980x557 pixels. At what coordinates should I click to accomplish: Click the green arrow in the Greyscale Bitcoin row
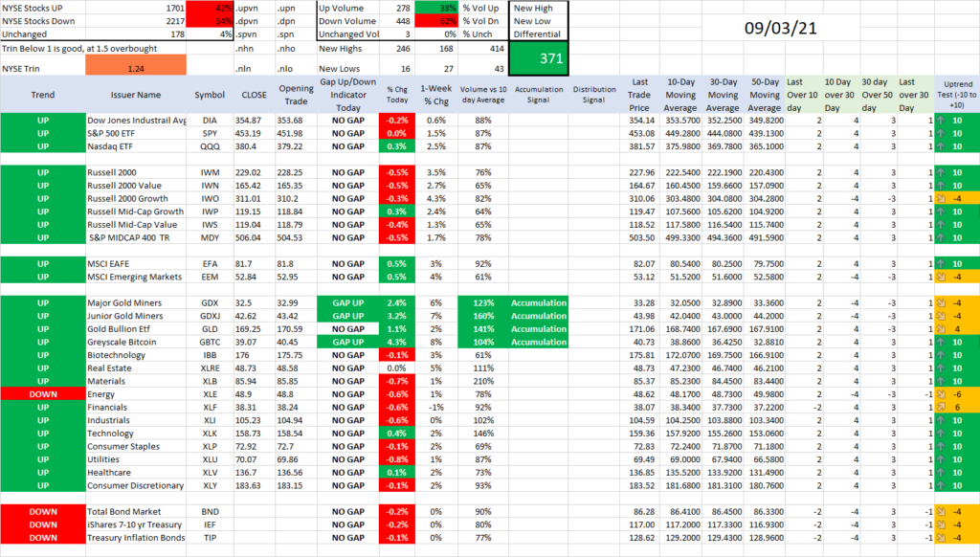click(943, 342)
